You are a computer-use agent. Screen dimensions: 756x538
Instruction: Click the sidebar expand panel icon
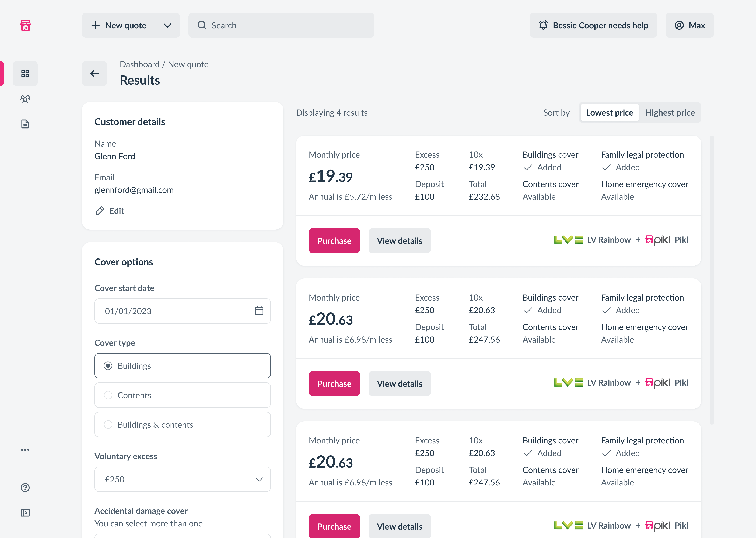tap(25, 513)
